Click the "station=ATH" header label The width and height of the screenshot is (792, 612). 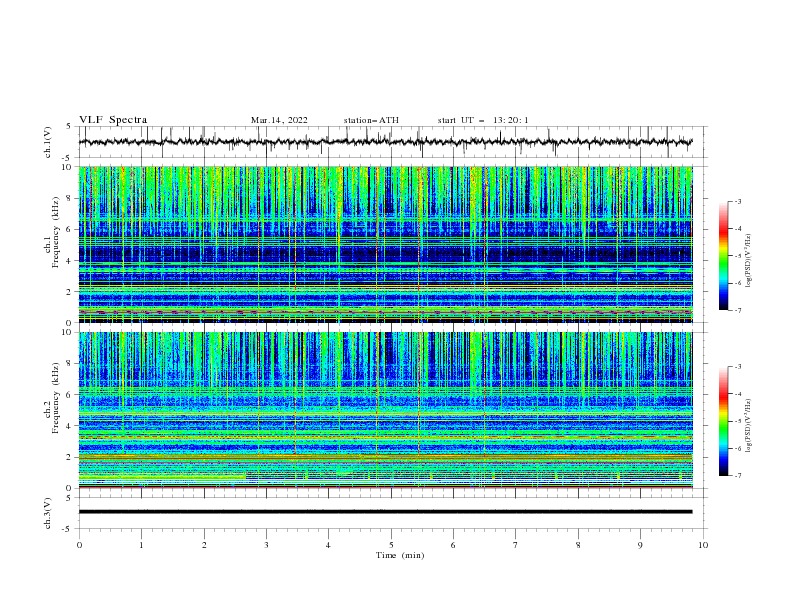click(371, 120)
